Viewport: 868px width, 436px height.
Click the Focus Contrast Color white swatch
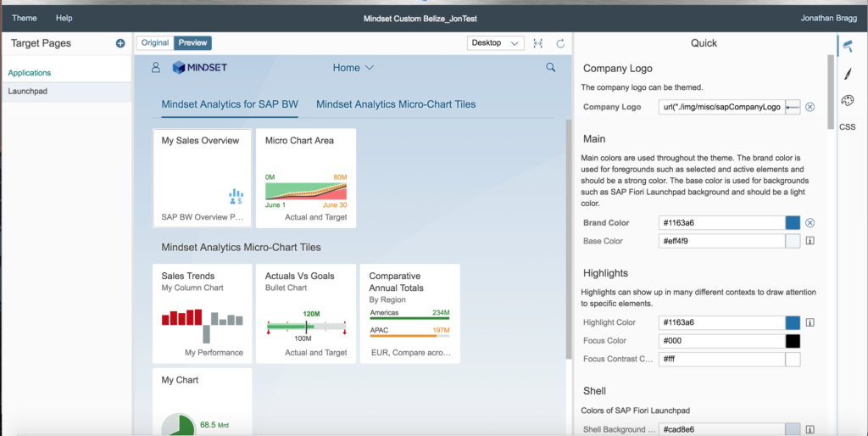point(793,359)
